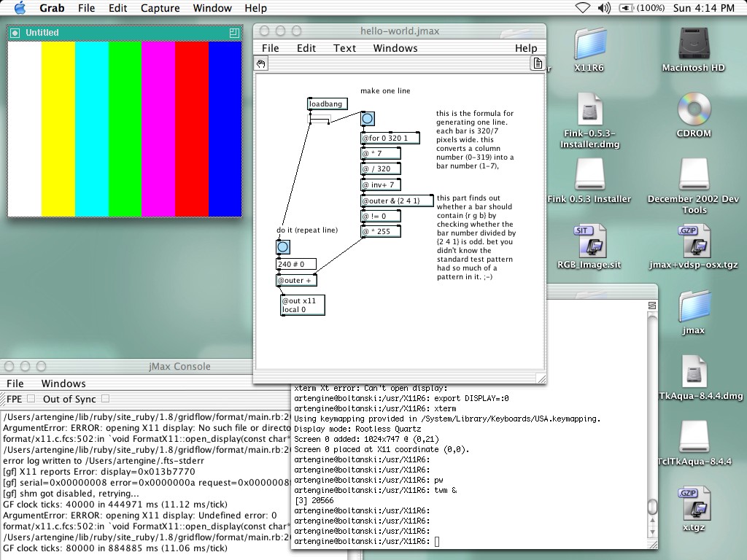Select the '@ * 7' object box
747x560 pixels.
pos(381,153)
